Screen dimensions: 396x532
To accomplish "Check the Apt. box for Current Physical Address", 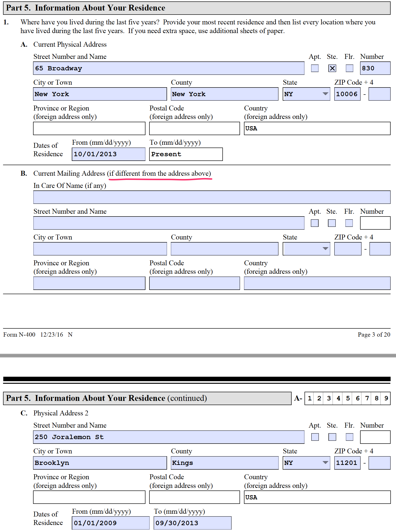I will (315, 68).
